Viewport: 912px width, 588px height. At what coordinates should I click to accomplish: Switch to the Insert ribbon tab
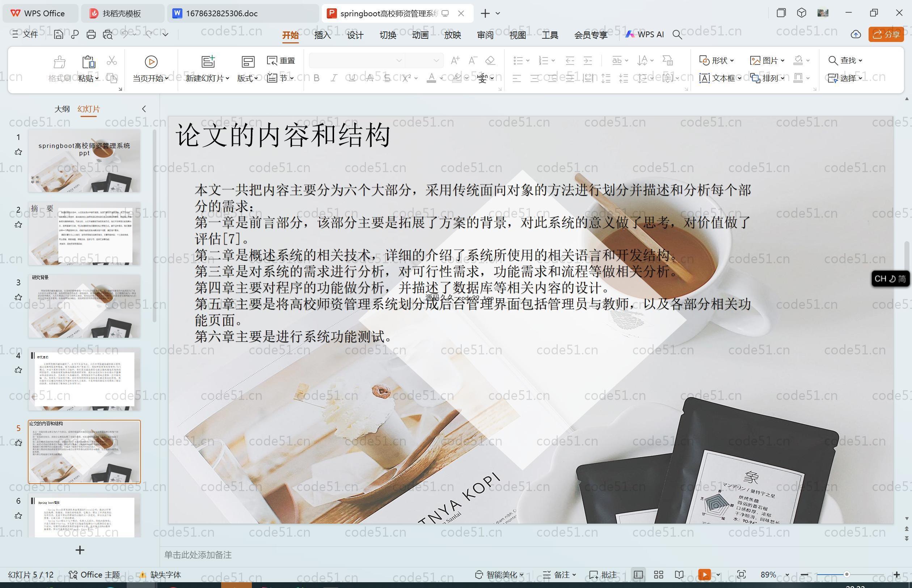[x=322, y=35]
